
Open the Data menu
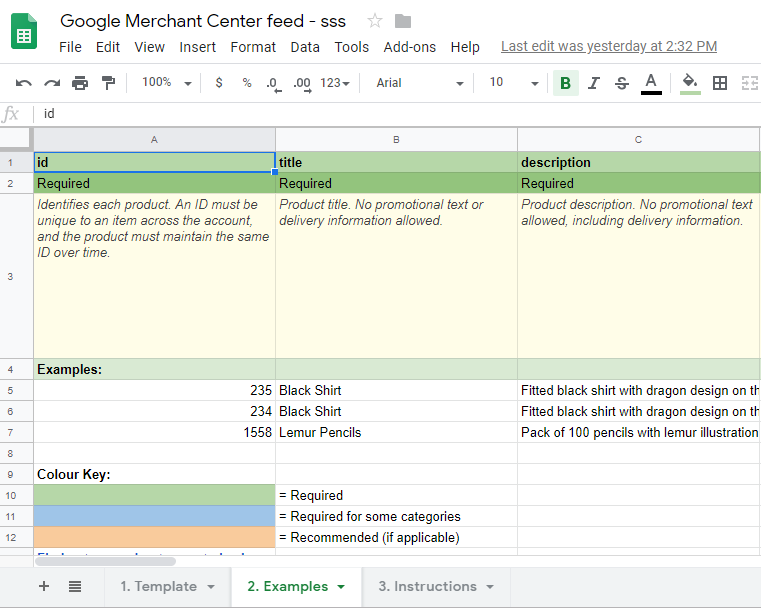point(305,47)
